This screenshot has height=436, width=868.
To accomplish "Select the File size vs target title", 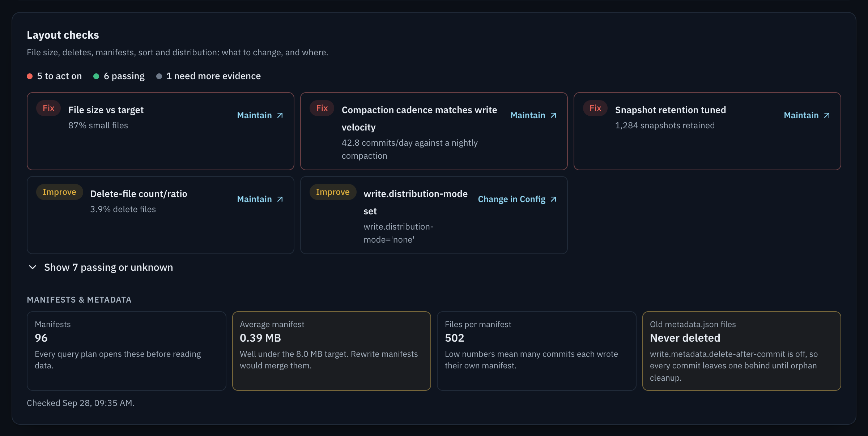I will (x=106, y=110).
